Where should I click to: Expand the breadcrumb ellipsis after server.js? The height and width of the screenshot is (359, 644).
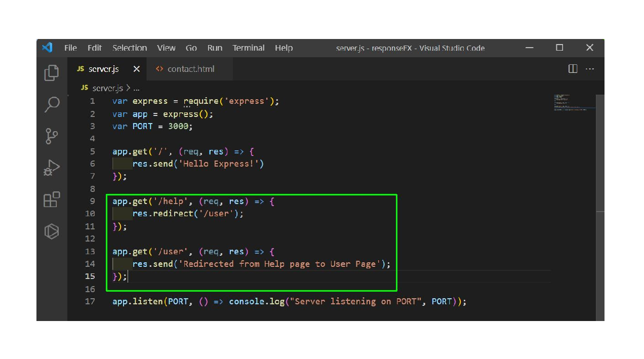click(x=136, y=88)
